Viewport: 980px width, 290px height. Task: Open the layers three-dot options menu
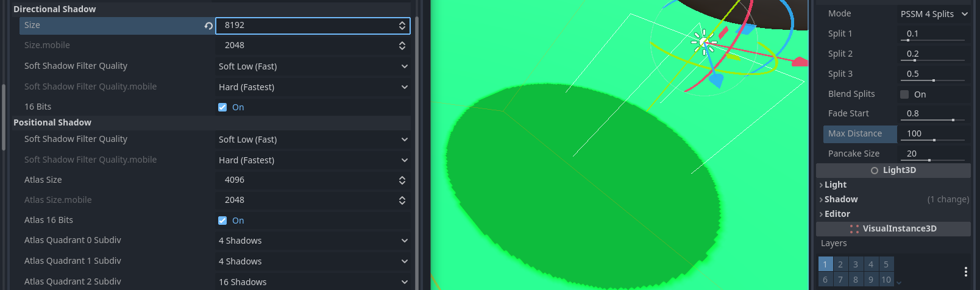(965, 271)
